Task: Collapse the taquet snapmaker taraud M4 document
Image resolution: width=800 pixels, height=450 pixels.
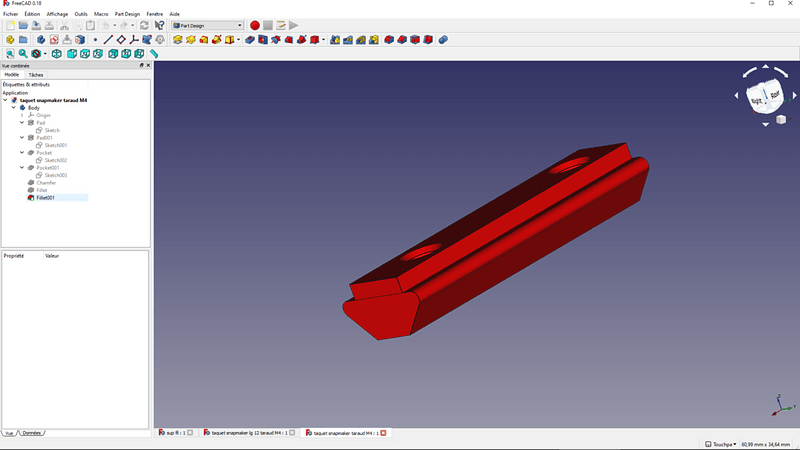Action: click(x=6, y=101)
